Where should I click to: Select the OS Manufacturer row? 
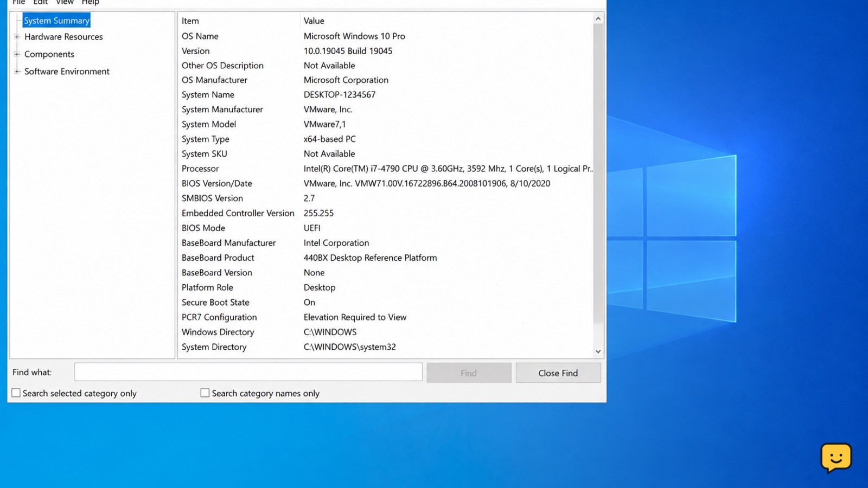click(386, 80)
